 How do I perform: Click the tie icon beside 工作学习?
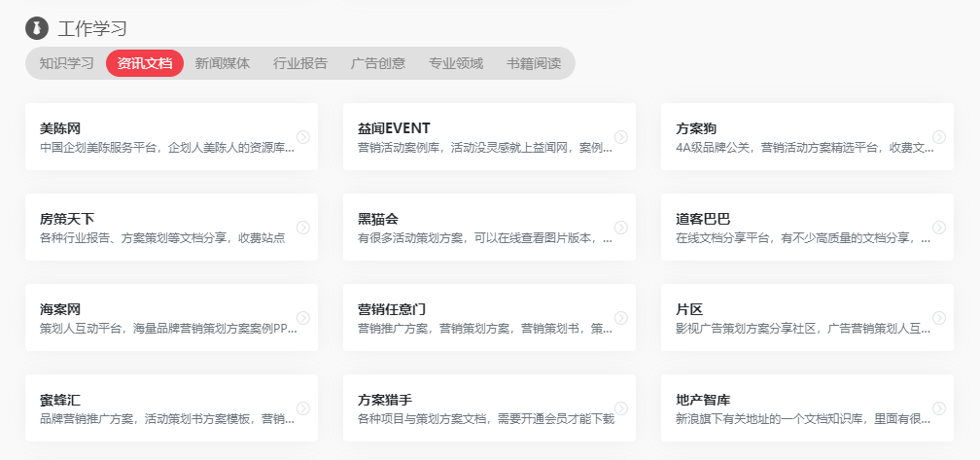(37, 28)
